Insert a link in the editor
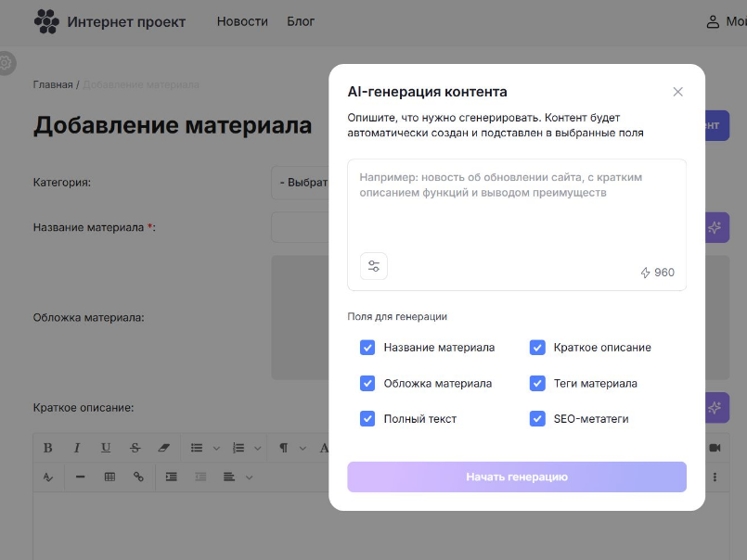The width and height of the screenshot is (747, 560). pyautogui.click(x=138, y=477)
